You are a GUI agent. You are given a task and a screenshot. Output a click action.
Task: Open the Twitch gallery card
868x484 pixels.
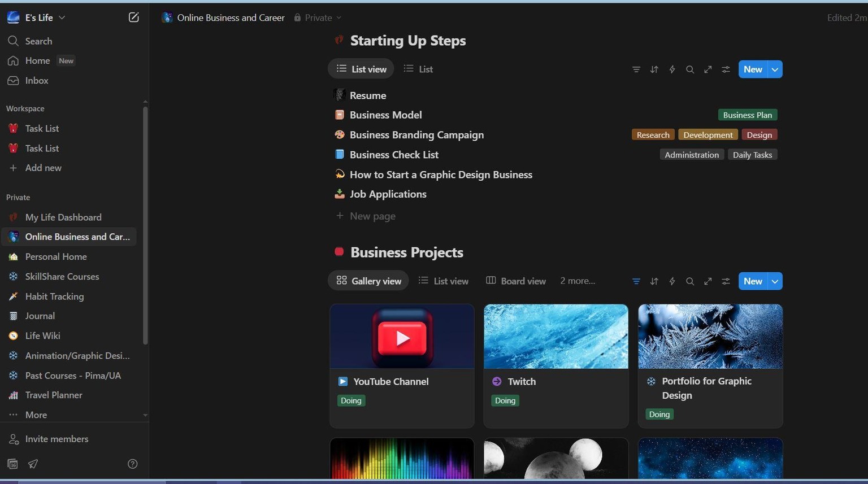tap(556, 366)
